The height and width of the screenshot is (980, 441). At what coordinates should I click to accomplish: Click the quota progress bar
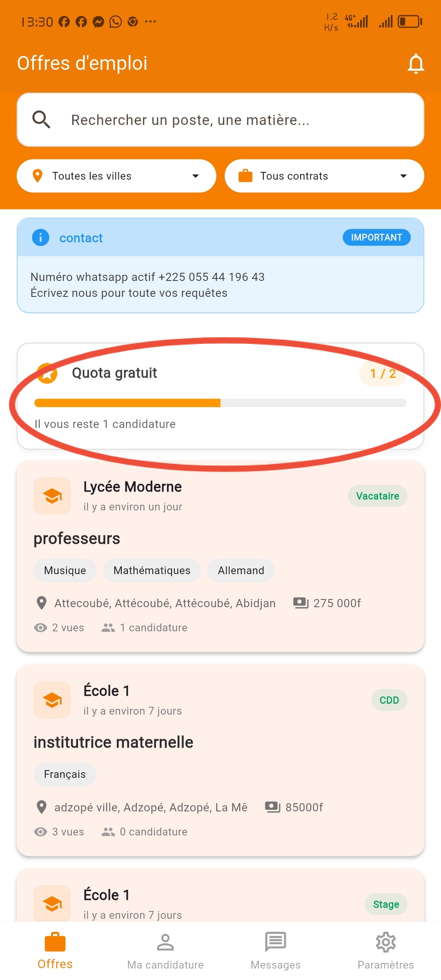tap(220, 403)
